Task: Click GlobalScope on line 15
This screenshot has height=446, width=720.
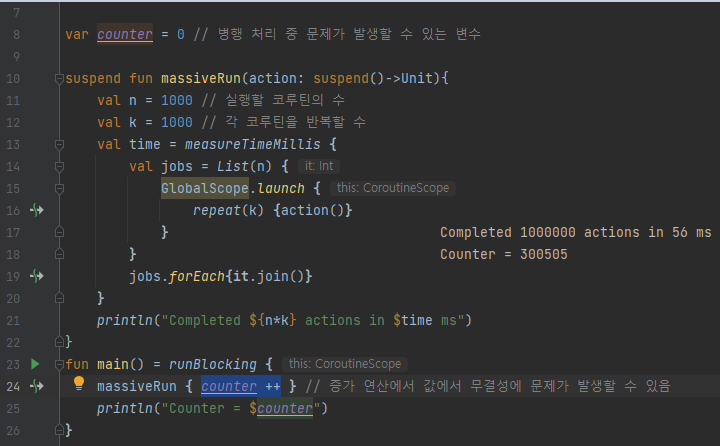Action: point(205,188)
